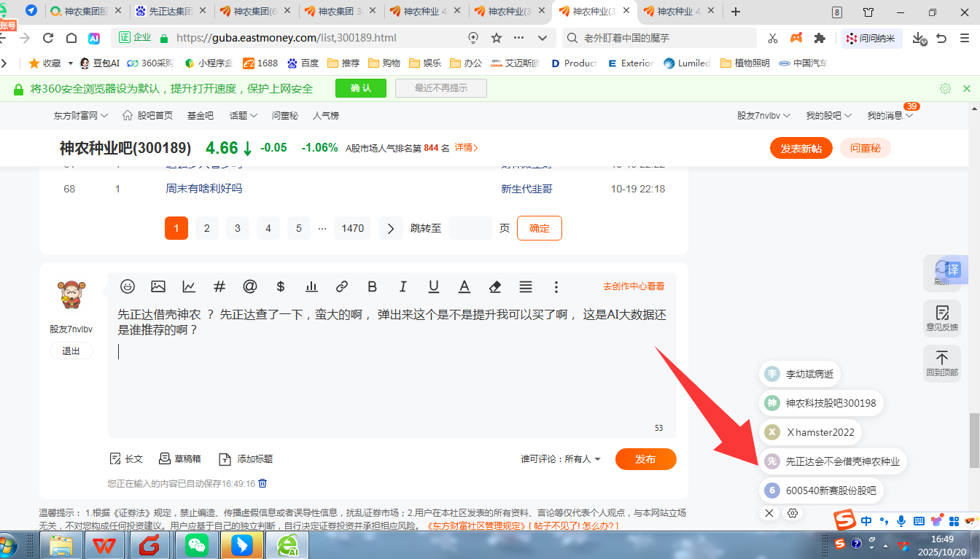Jump to last page 1470
Viewport: 980px width, 559px height.
pos(353,228)
